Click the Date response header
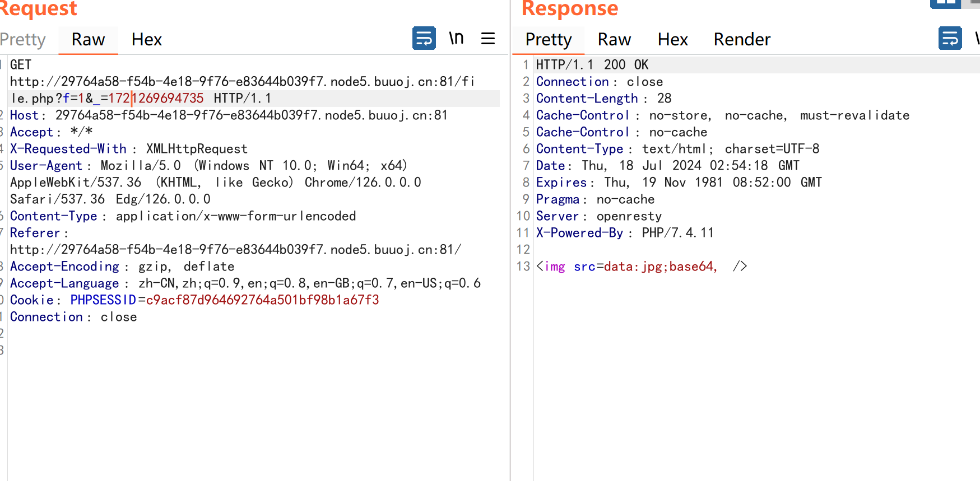 click(x=668, y=166)
